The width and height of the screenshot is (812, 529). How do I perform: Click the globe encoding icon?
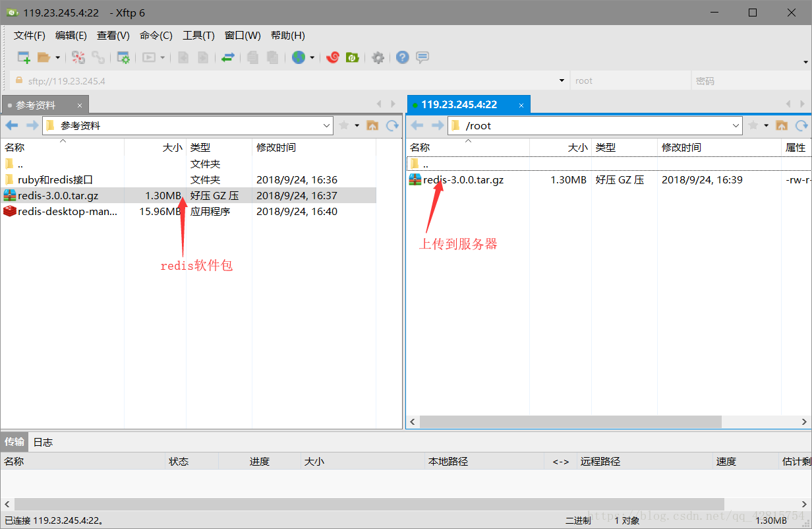299,57
